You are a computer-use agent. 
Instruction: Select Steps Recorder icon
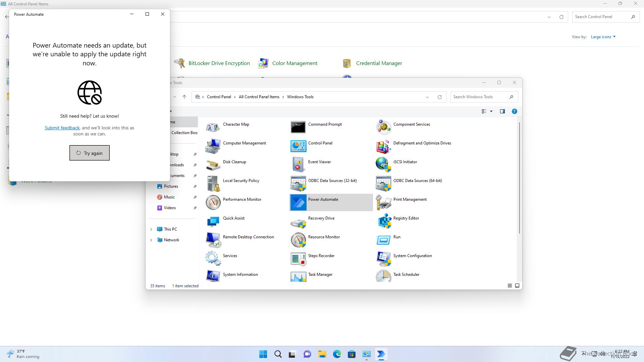tap(298, 259)
